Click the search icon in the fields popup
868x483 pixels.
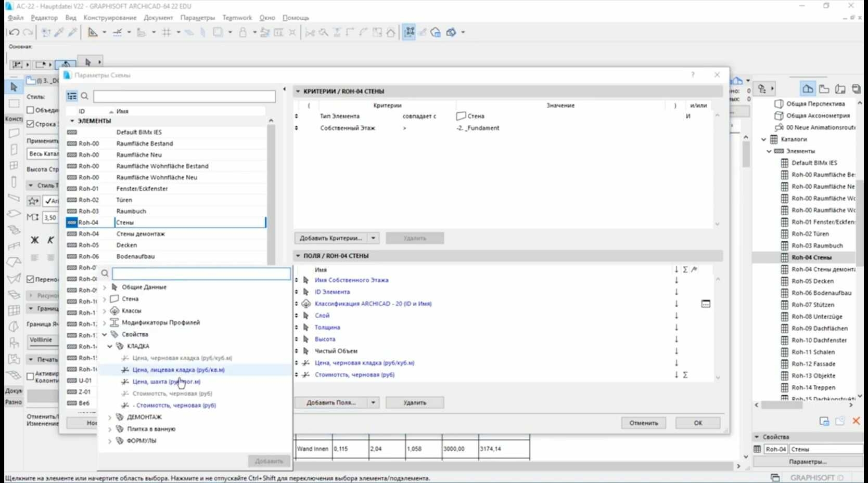tap(105, 273)
